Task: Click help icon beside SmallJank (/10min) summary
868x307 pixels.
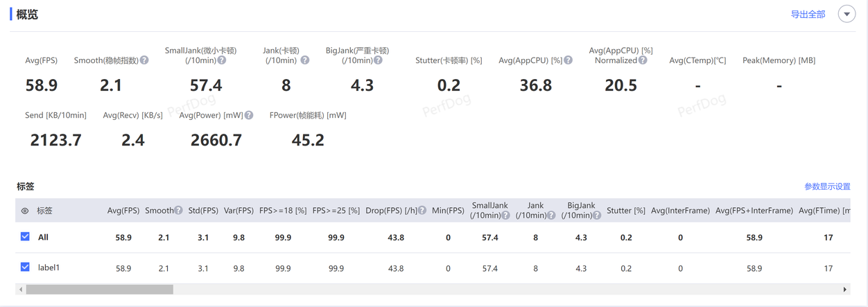Action: point(222,60)
